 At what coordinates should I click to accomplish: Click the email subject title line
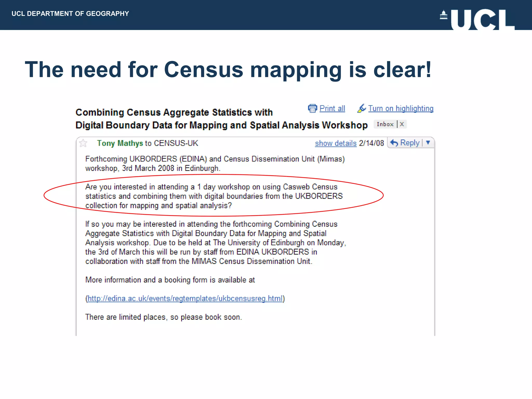[221, 119]
